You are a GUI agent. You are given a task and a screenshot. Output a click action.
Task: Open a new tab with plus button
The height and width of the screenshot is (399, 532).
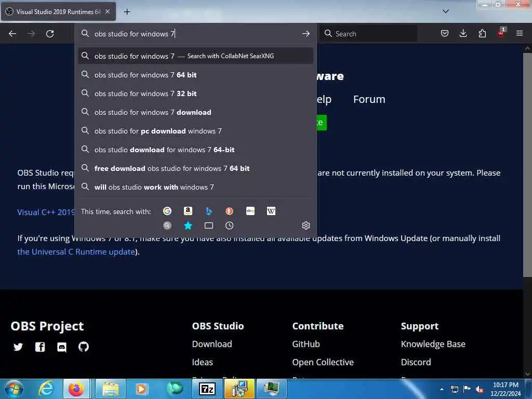pos(127,12)
